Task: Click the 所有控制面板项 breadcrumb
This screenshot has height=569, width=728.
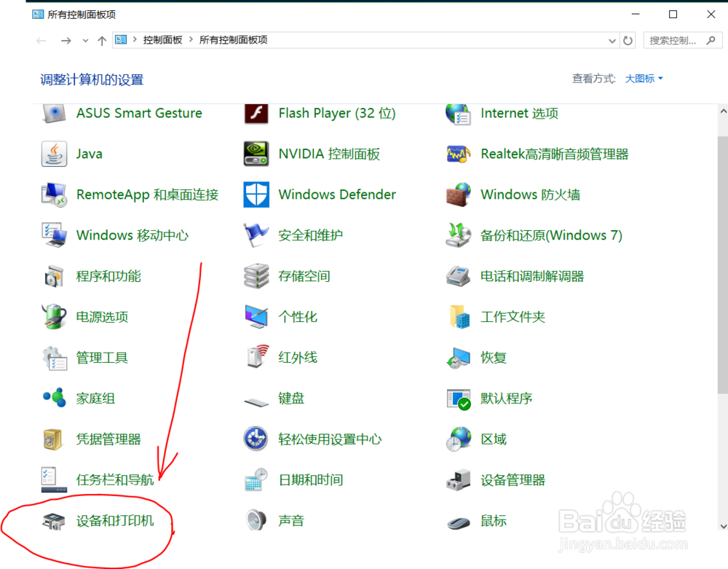Action: [234, 40]
